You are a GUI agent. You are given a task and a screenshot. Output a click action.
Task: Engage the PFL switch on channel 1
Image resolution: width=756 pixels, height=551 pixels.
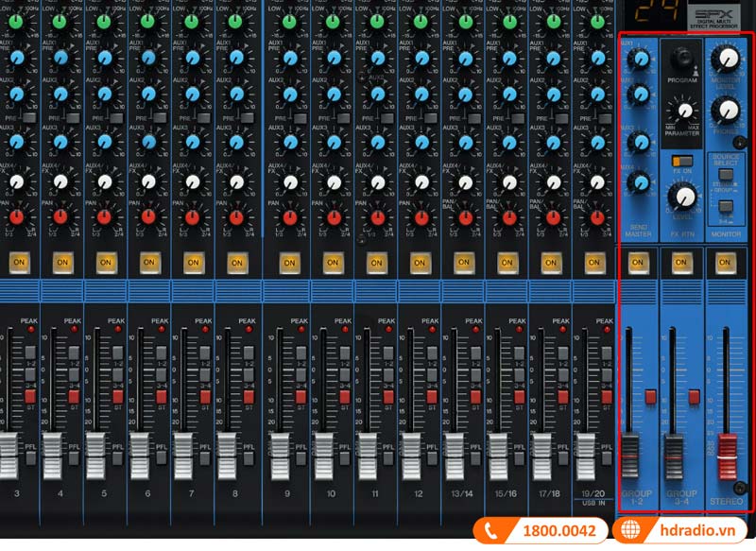30,458
